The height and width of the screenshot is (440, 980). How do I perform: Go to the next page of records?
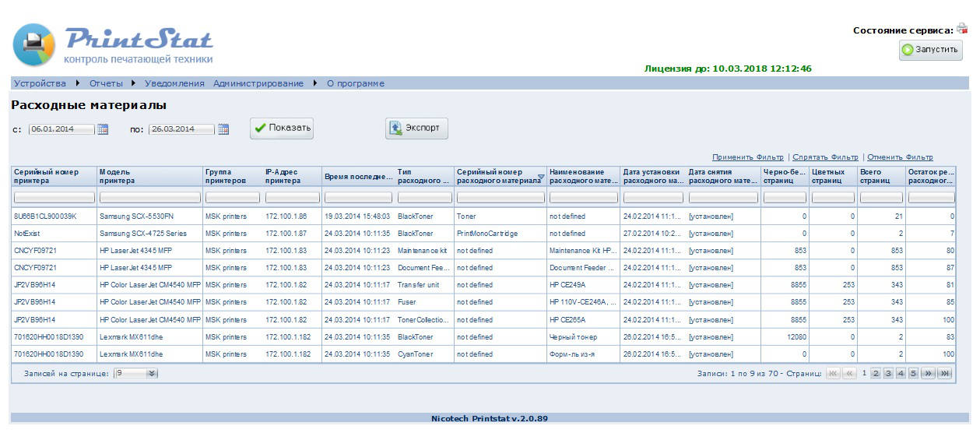pos(928,374)
